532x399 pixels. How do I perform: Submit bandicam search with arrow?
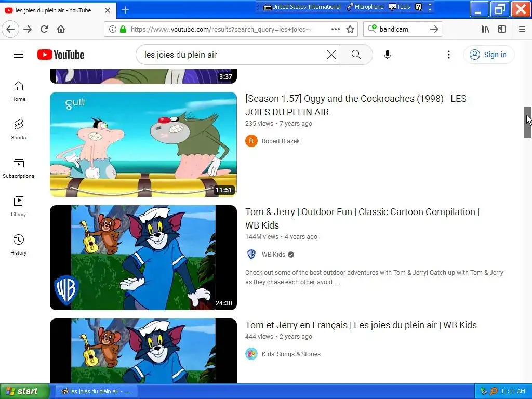[x=434, y=29]
